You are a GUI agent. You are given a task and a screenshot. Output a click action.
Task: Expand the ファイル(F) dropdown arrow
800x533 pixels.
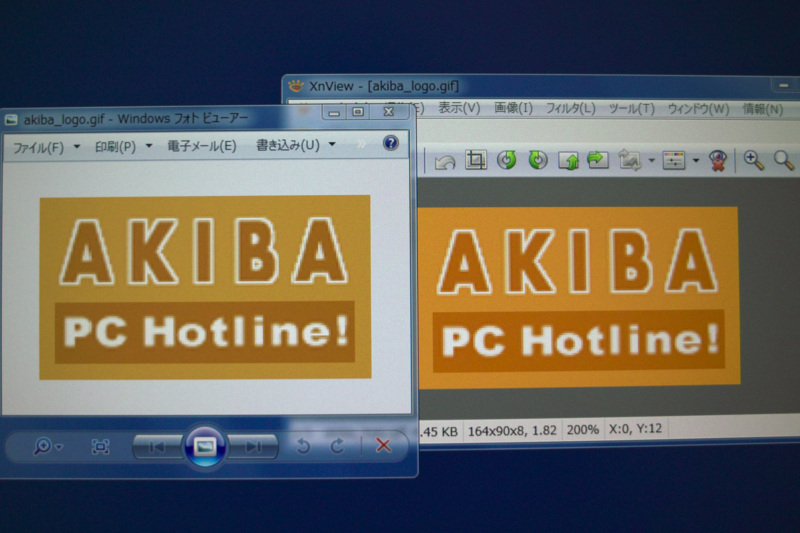(77, 147)
